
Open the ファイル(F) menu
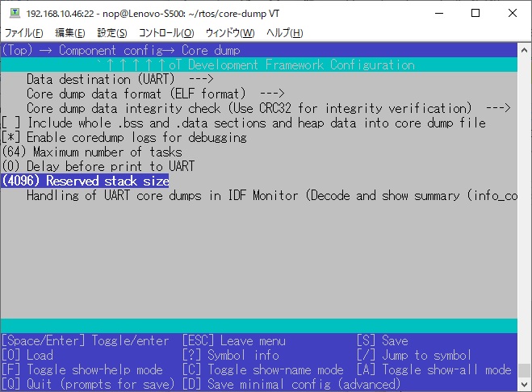23,33
